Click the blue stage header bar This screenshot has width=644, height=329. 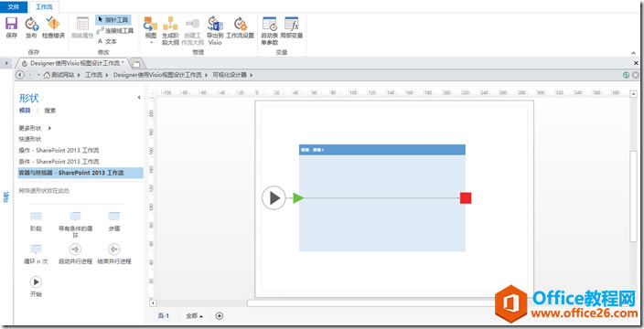point(382,150)
